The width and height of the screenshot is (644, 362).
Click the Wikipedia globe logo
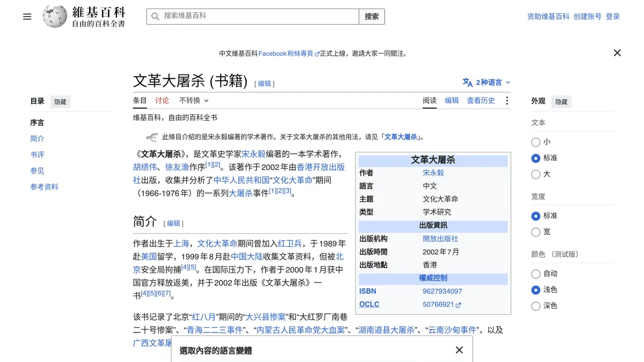(x=55, y=17)
